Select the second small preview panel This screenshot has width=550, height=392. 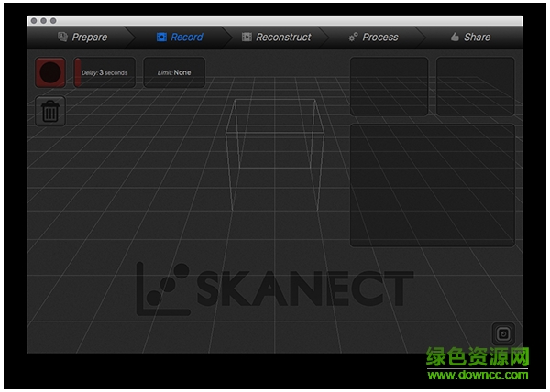[x=475, y=86]
